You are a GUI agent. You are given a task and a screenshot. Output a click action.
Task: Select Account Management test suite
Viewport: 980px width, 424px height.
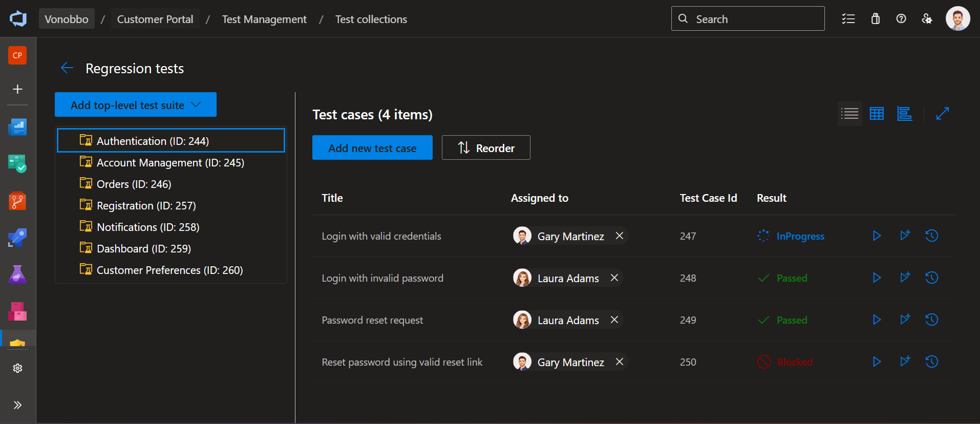[170, 162]
